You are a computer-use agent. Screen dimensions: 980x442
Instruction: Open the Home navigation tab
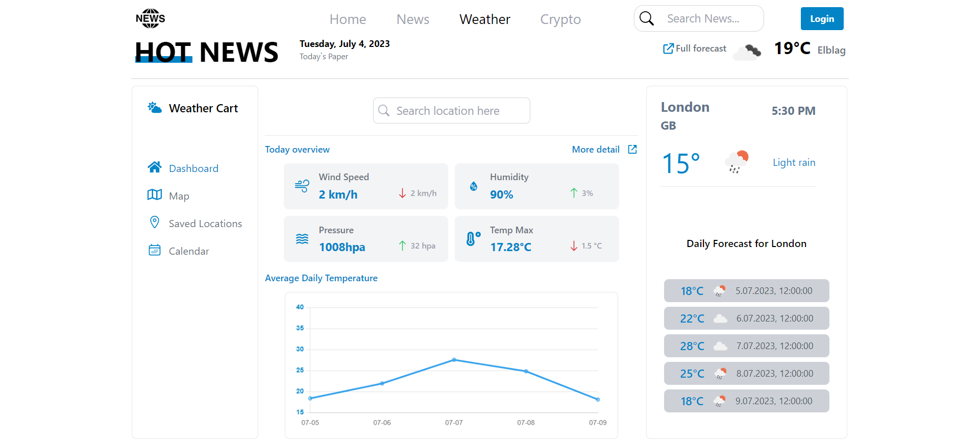coord(348,19)
